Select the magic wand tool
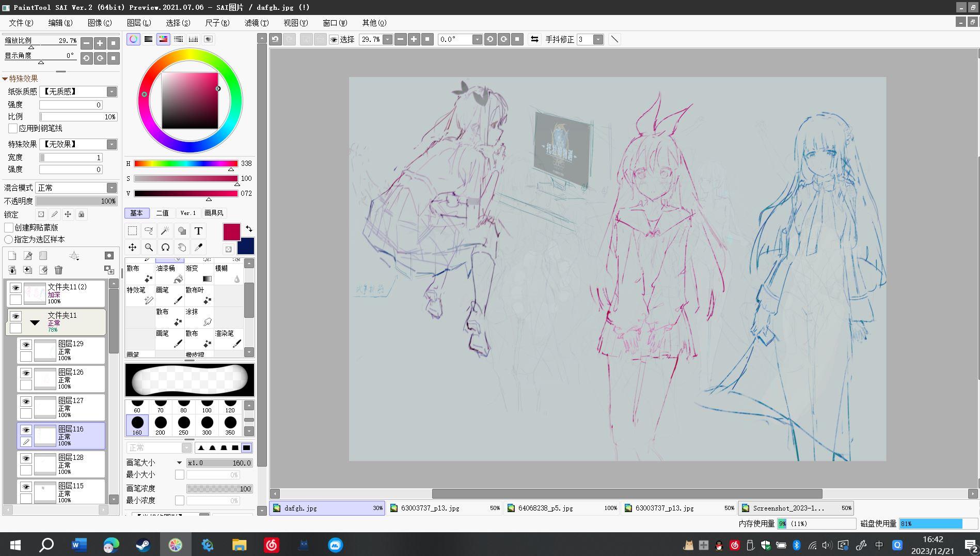Screen dimensions: 980x556 click(166, 231)
